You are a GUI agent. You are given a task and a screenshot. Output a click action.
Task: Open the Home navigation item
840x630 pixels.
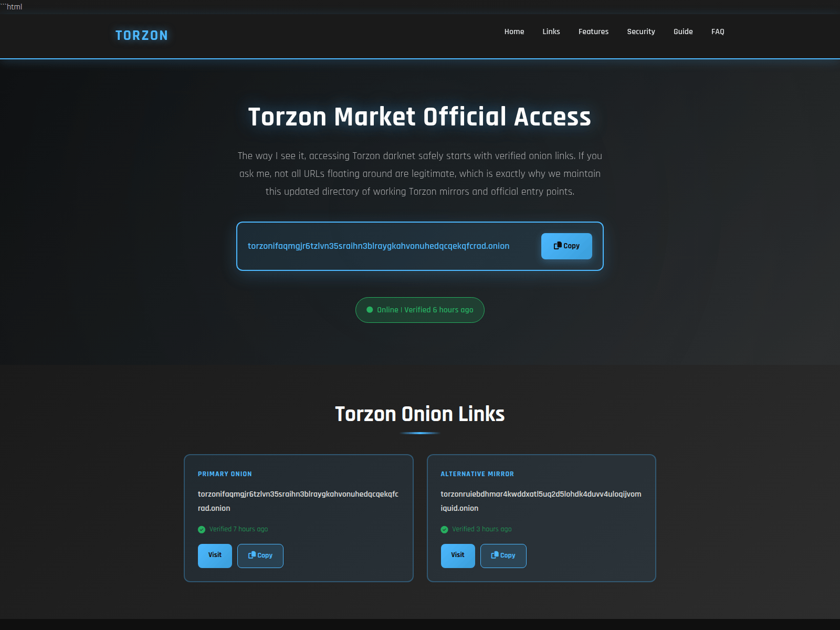click(514, 31)
